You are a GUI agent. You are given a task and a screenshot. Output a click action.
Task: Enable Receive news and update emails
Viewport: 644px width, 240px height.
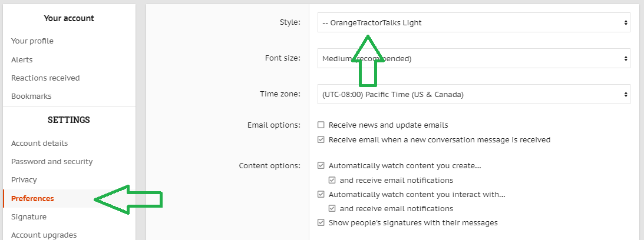click(x=321, y=125)
